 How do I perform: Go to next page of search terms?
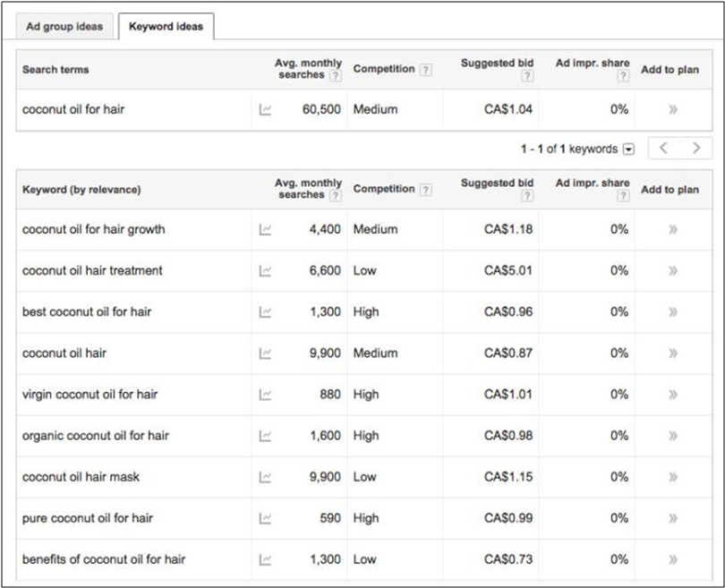(x=696, y=149)
